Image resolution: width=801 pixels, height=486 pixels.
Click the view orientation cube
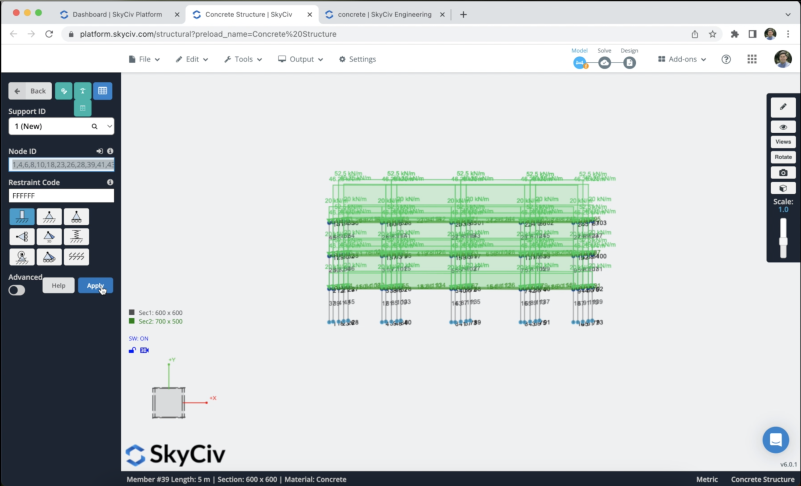[x=169, y=403]
